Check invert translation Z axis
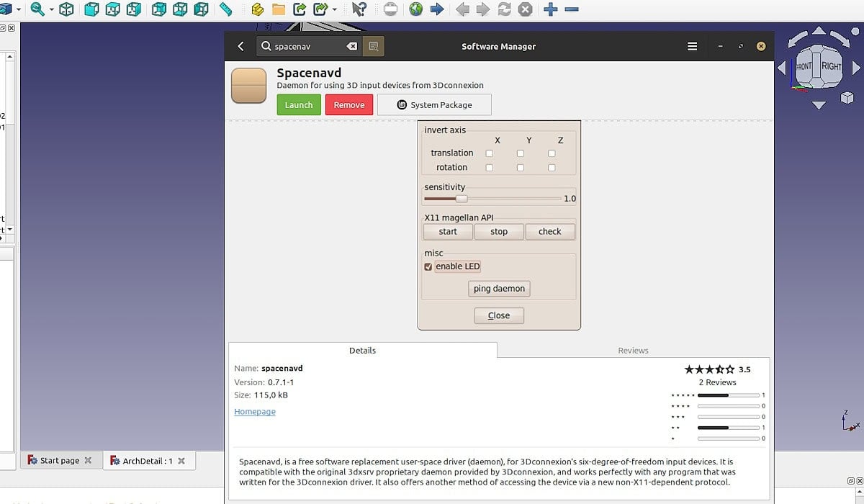Screen dimensions: 864x504 [552, 153]
